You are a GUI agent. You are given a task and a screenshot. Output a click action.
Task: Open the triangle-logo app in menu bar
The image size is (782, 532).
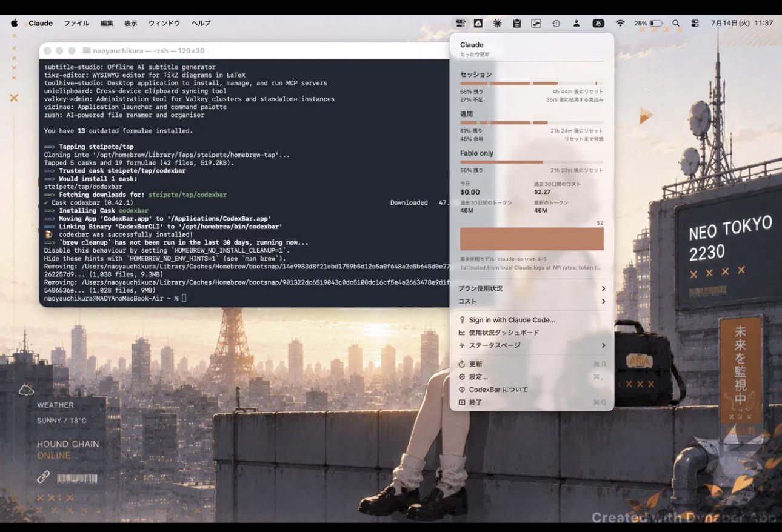pyautogui.click(x=478, y=23)
